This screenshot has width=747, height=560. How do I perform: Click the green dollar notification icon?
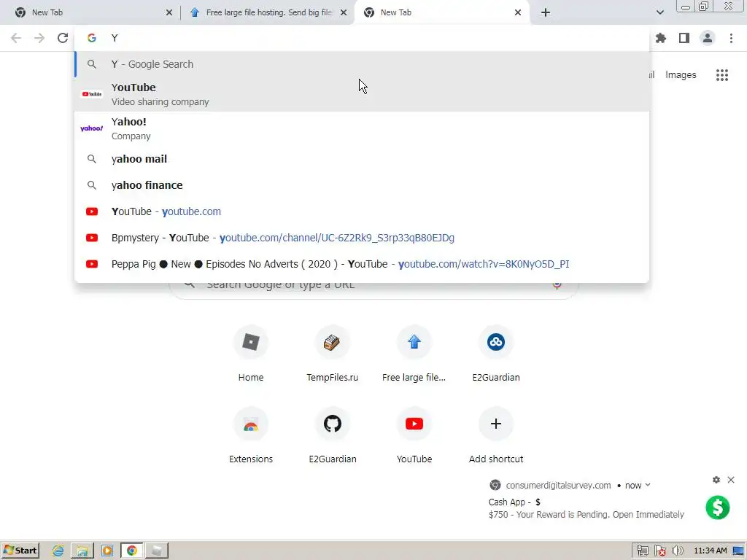pyautogui.click(x=718, y=507)
